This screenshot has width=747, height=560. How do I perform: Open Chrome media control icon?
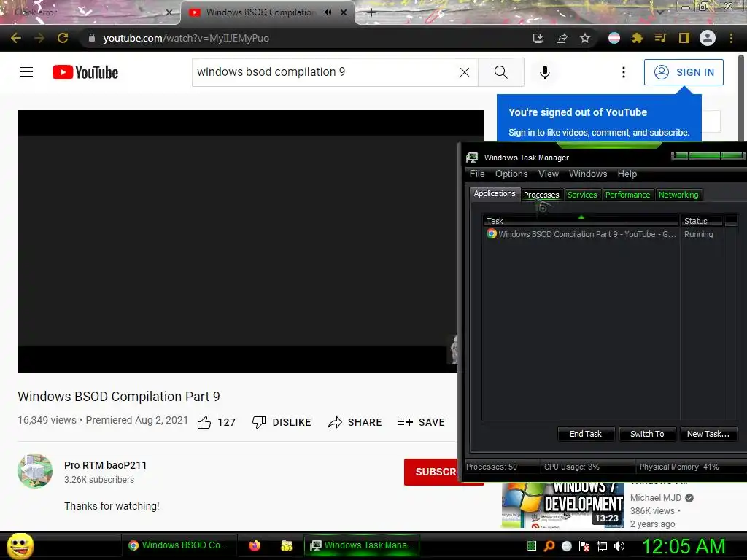coord(660,38)
